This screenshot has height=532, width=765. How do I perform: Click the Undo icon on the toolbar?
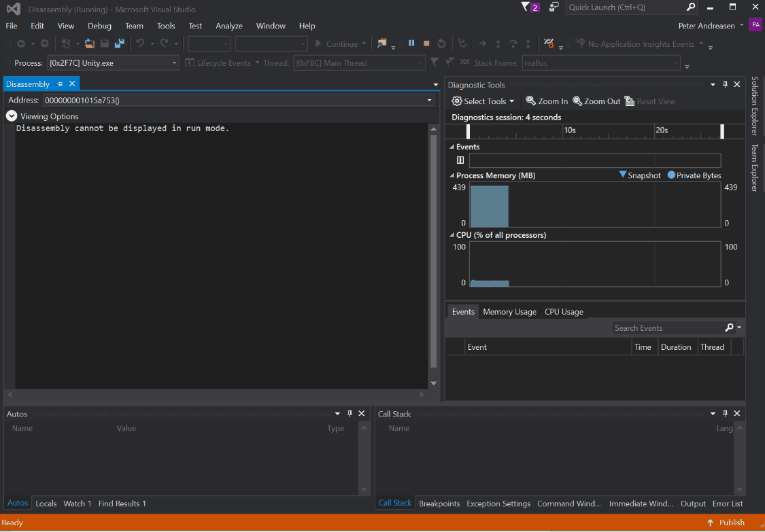coord(141,43)
